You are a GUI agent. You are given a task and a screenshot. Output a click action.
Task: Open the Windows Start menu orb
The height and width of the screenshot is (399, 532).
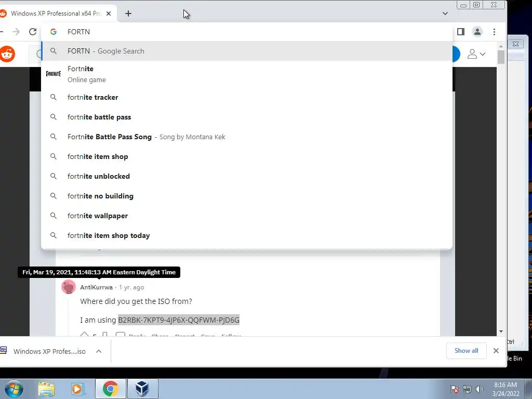[14, 389]
